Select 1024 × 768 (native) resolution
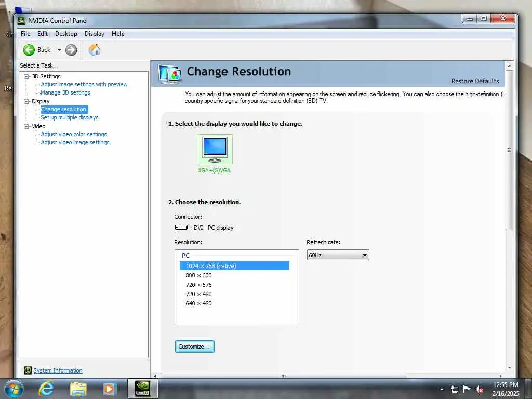 tap(234, 266)
